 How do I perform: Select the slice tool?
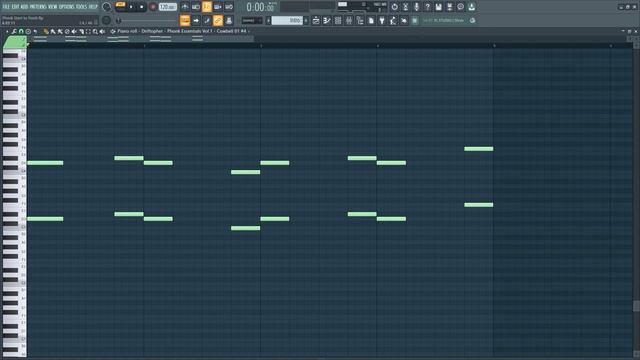pos(81,31)
